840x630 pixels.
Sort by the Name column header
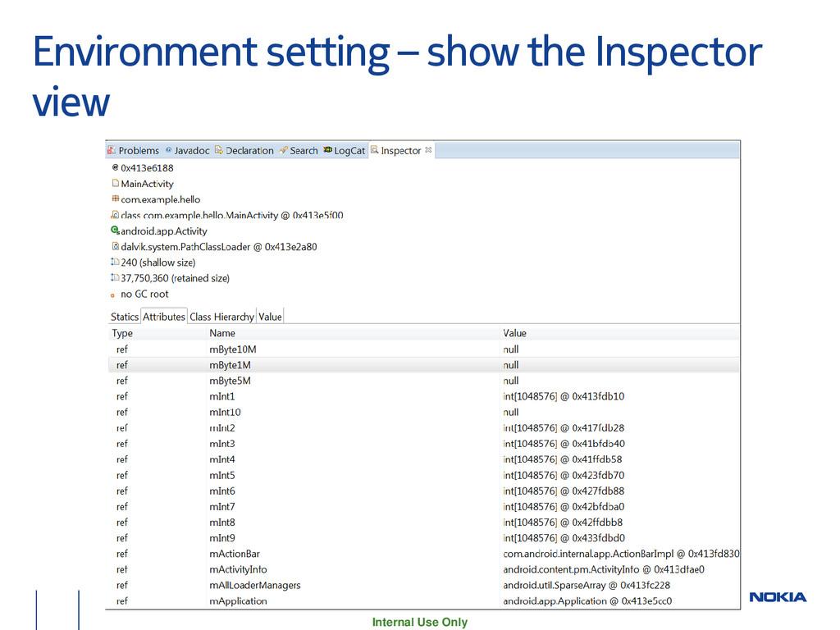coord(222,333)
